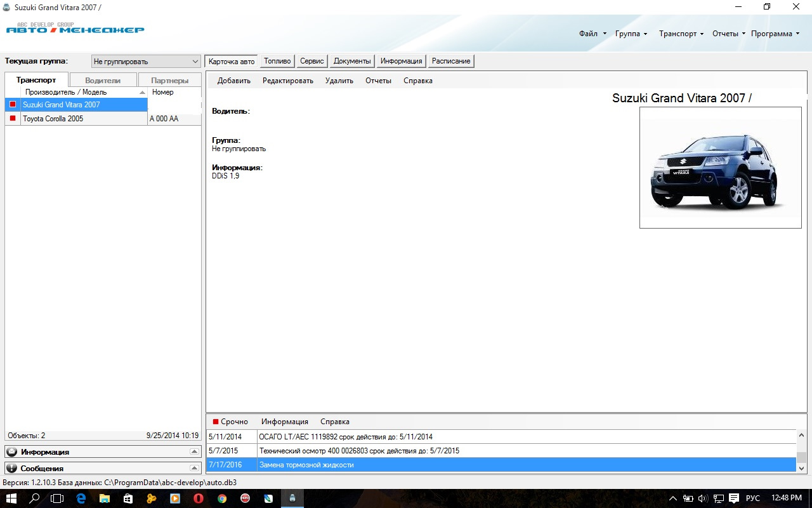Click the reminders list scroll-down arrow
The image size is (812, 508).
801,468
